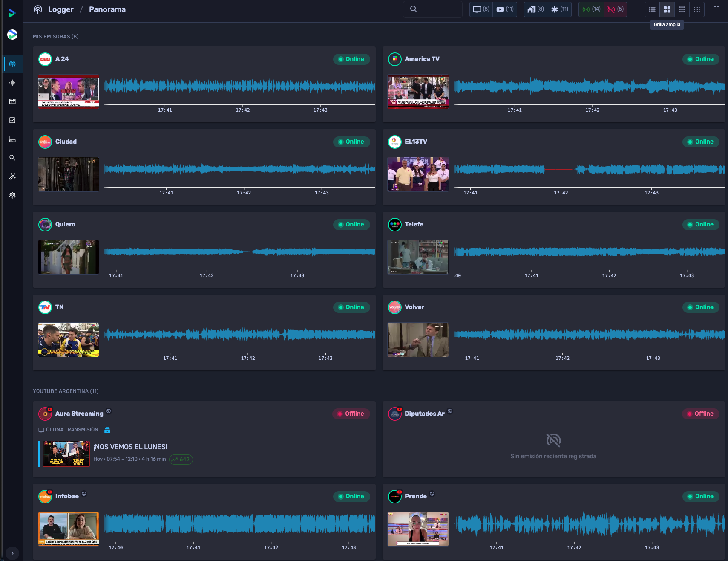Toggle asterisk group filter (11)
Screen dimensions: 728x561
(559, 9)
